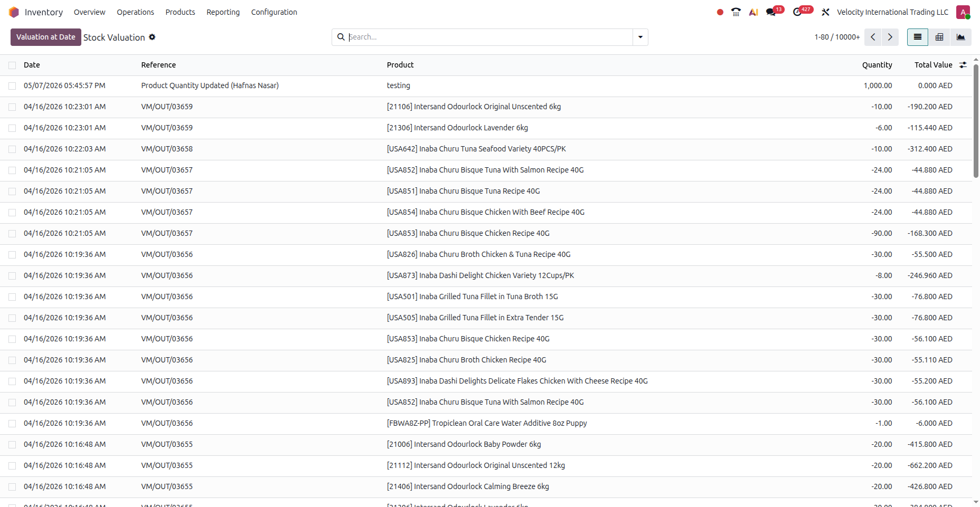This screenshot has height=507, width=980.
Task: Click the search magnifier icon
Action: (x=341, y=37)
